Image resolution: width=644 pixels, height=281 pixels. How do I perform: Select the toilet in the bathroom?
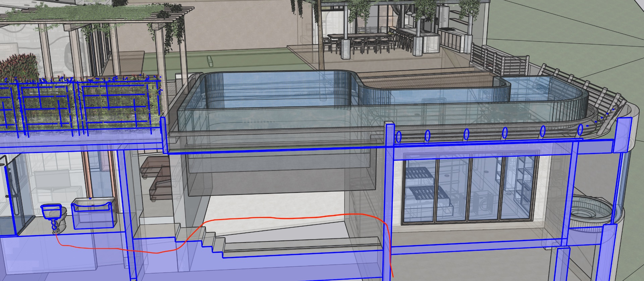(54, 218)
